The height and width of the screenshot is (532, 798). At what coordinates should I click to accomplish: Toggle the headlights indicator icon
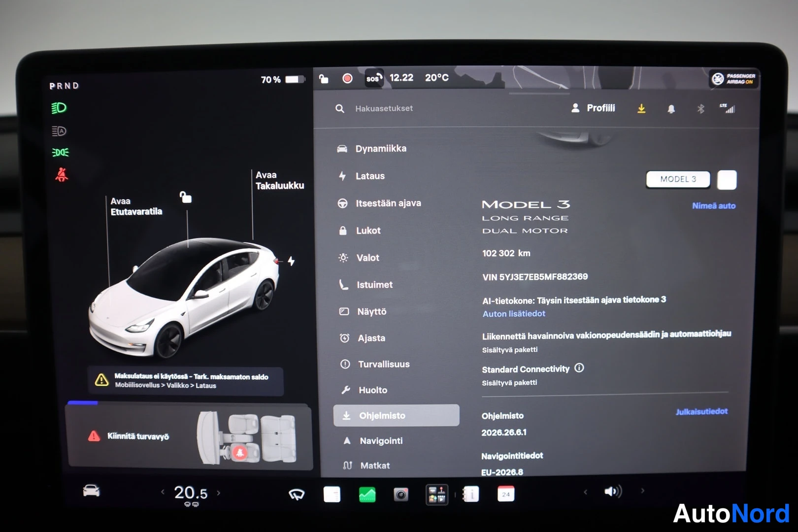[x=59, y=108]
